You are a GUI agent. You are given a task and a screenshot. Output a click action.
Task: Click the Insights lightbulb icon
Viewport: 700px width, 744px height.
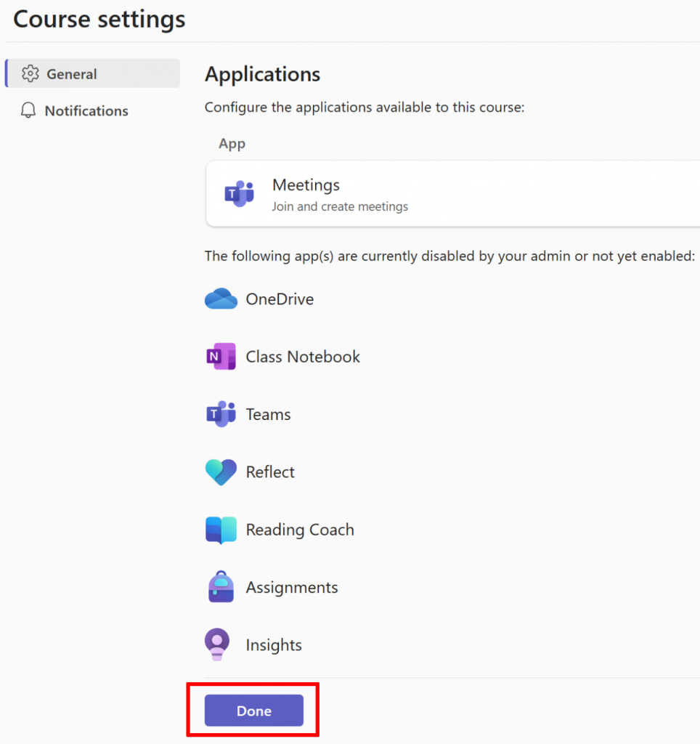(x=217, y=645)
